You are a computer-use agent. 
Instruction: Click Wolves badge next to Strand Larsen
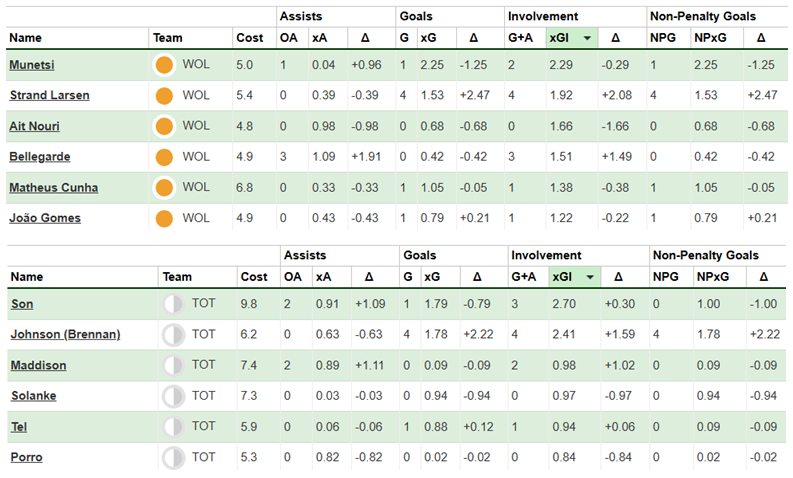[165, 96]
